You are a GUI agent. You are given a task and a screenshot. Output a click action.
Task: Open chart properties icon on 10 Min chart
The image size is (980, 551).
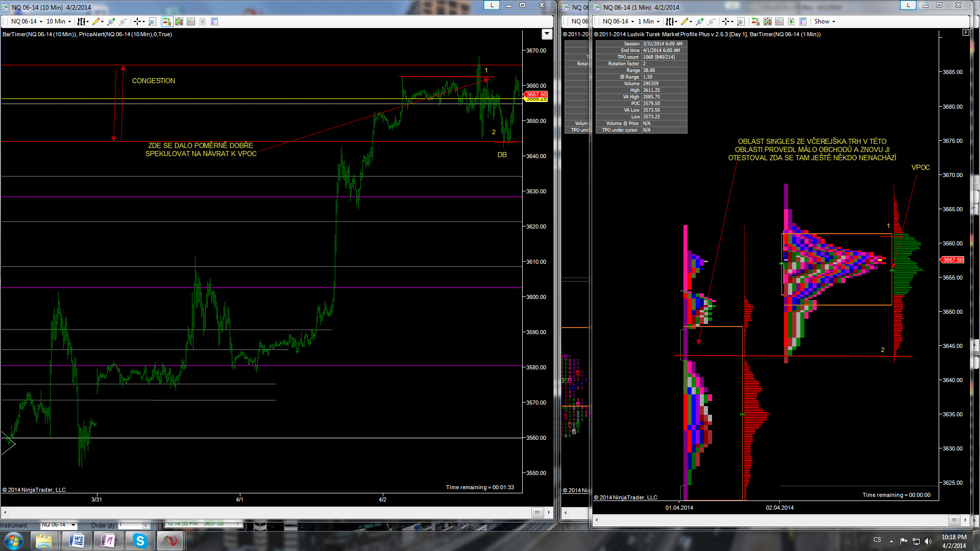[x=214, y=21]
